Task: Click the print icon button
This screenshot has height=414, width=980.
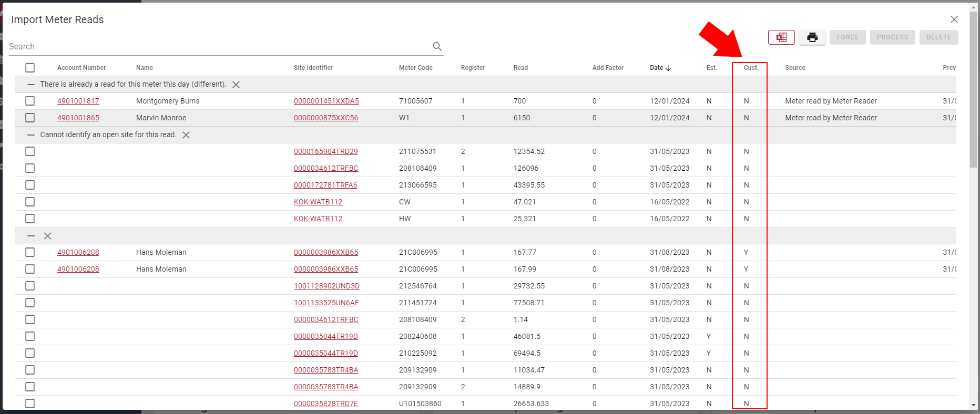Action: [x=812, y=37]
